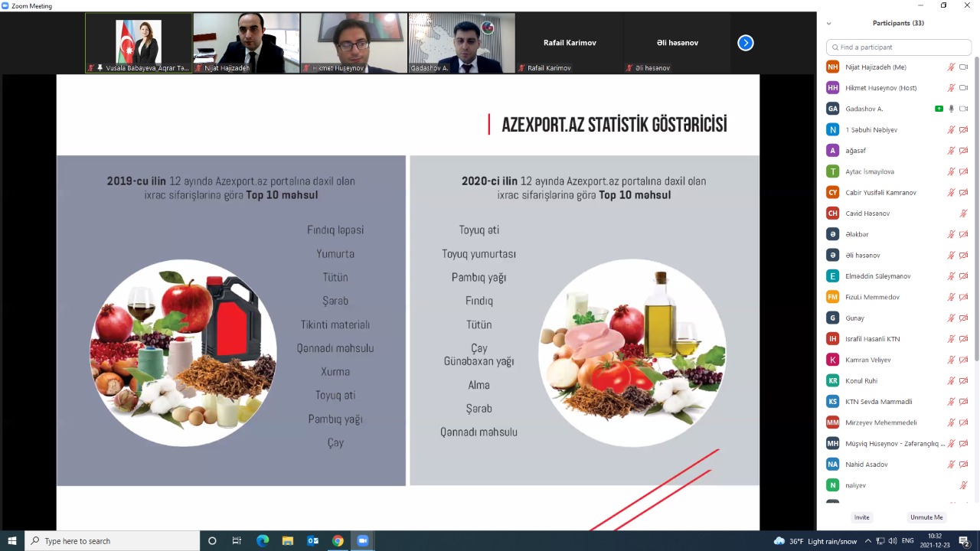This screenshot has height=551, width=980.
Task: Open File Explorer from taskbar
Action: pos(288,541)
